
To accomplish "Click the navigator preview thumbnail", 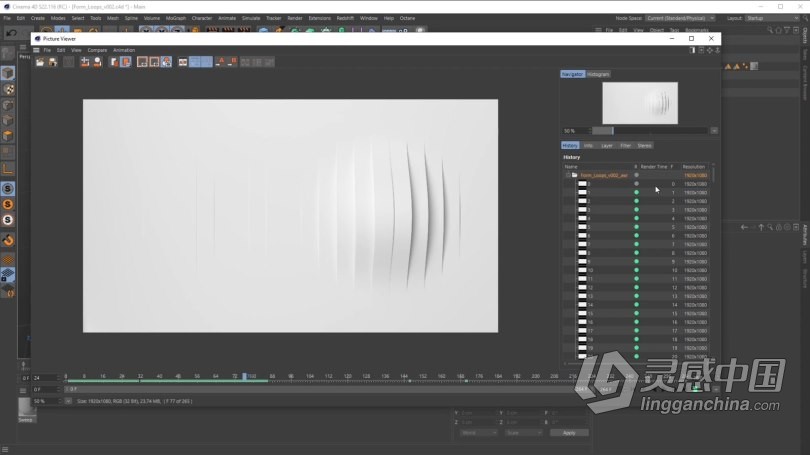I will tap(640, 103).
